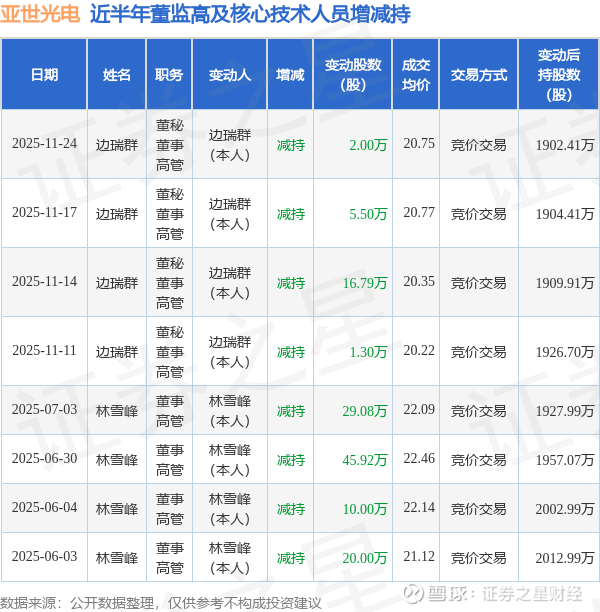The height and width of the screenshot is (612, 600).
Task: Click the share change value 29.08万
Action: [x=365, y=411]
